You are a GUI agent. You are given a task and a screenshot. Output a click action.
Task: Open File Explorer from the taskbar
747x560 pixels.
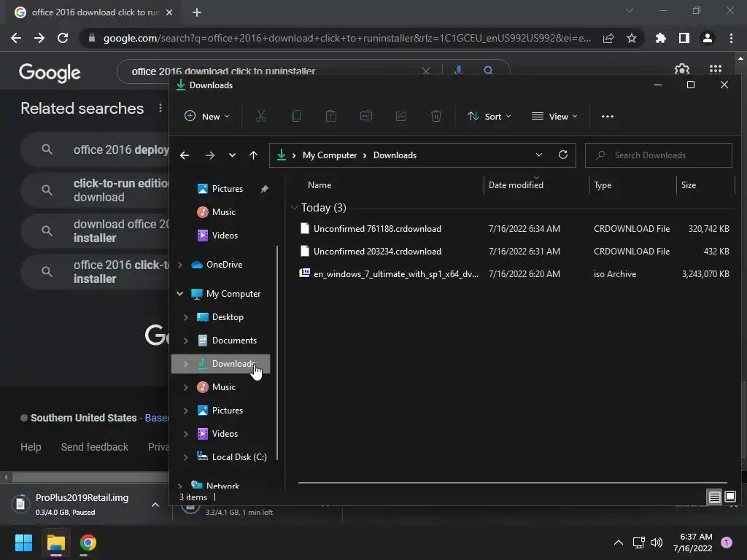(x=55, y=542)
